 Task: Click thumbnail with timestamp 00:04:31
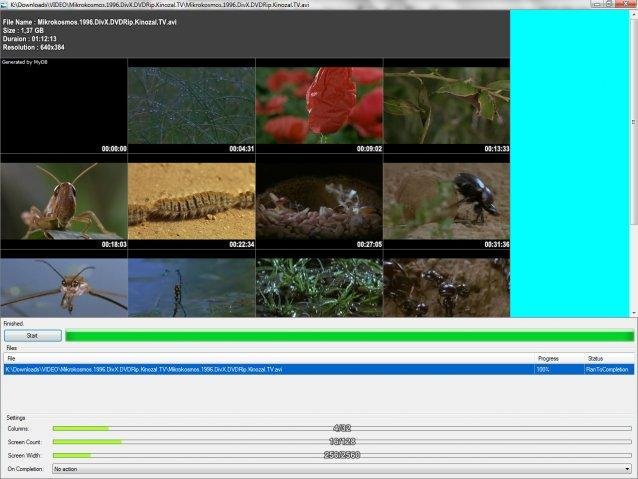point(192,106)
